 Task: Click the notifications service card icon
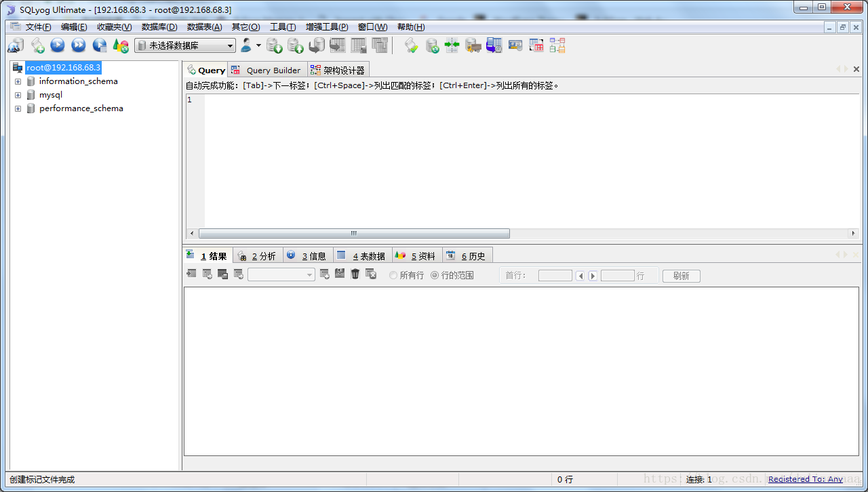[x=515, y=45]
